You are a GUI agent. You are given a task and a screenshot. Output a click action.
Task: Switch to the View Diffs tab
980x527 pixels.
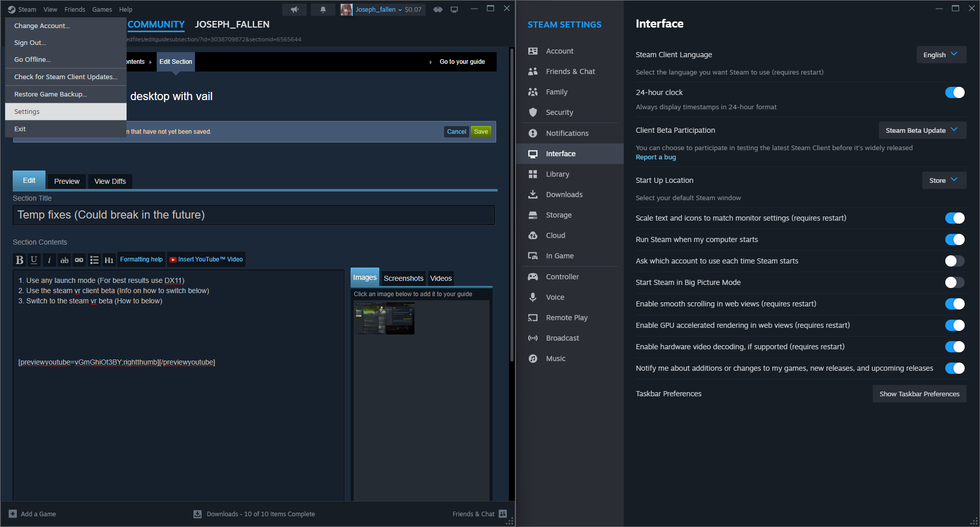pyautogui.click(x=110, y=181)
